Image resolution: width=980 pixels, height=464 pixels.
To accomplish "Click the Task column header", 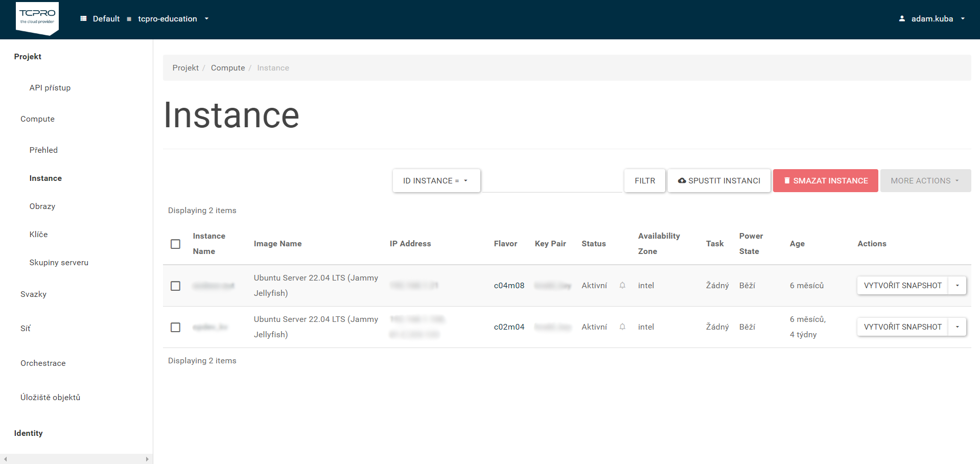I will coord(715,244).
